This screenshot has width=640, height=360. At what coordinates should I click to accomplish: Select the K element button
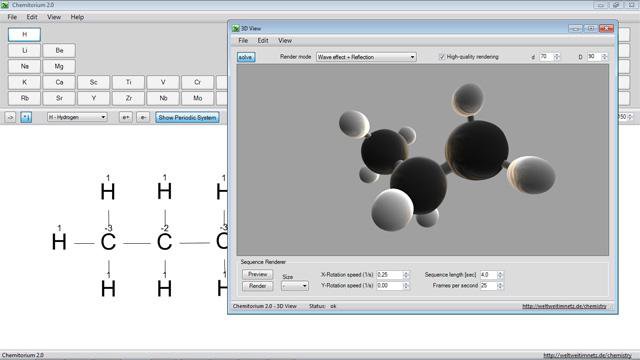(x=24, y=82)
